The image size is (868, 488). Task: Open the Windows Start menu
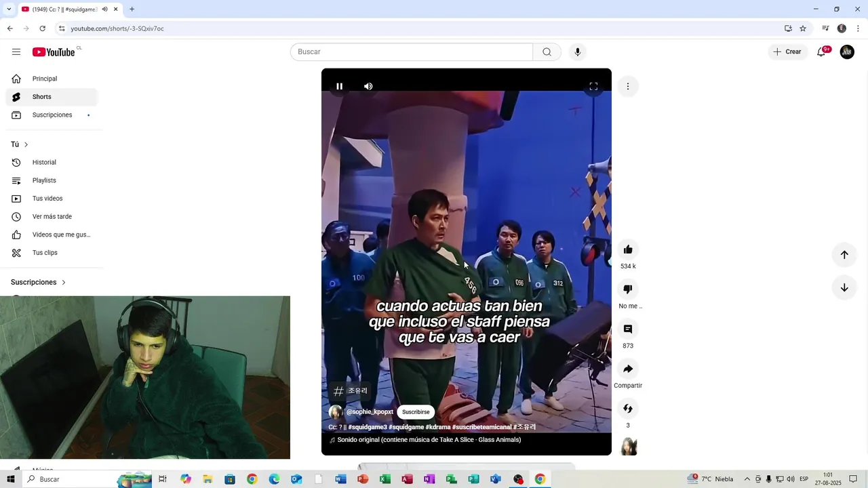[x=10, y=479]
